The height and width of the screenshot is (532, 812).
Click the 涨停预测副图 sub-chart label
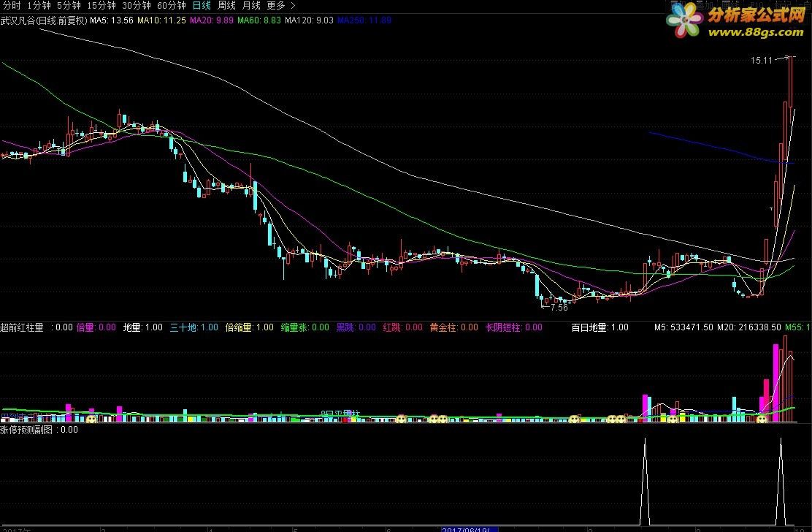pos(26,430)
